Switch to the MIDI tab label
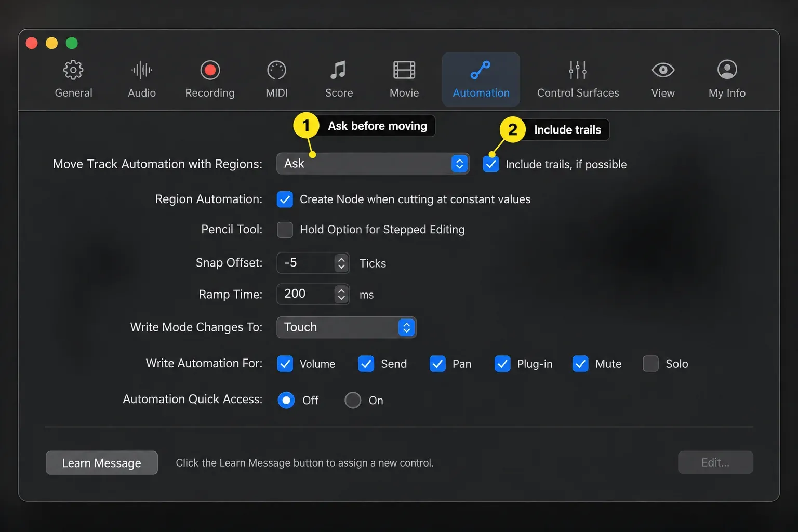Screen dimensions: 798x532 [276, 93]
